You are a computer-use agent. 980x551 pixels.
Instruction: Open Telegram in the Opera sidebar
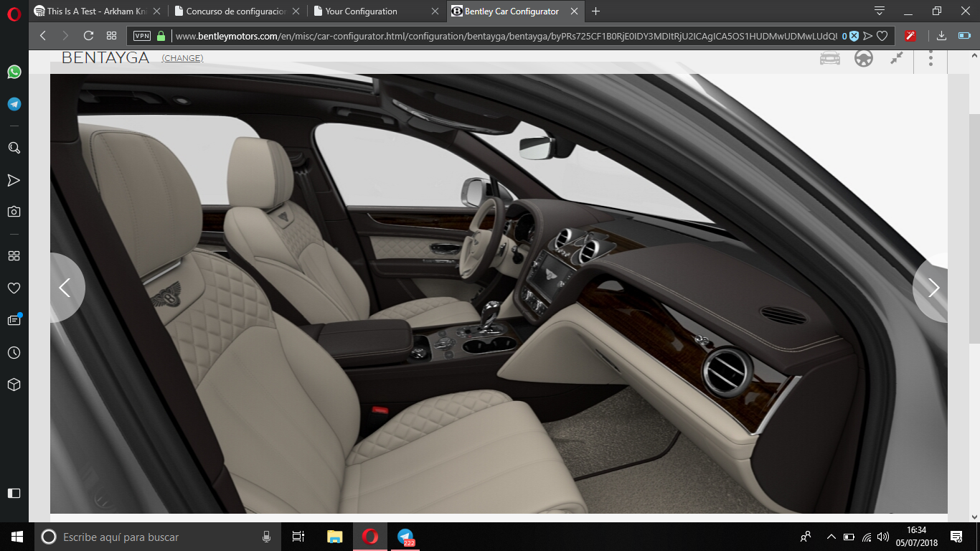point(14,104)
